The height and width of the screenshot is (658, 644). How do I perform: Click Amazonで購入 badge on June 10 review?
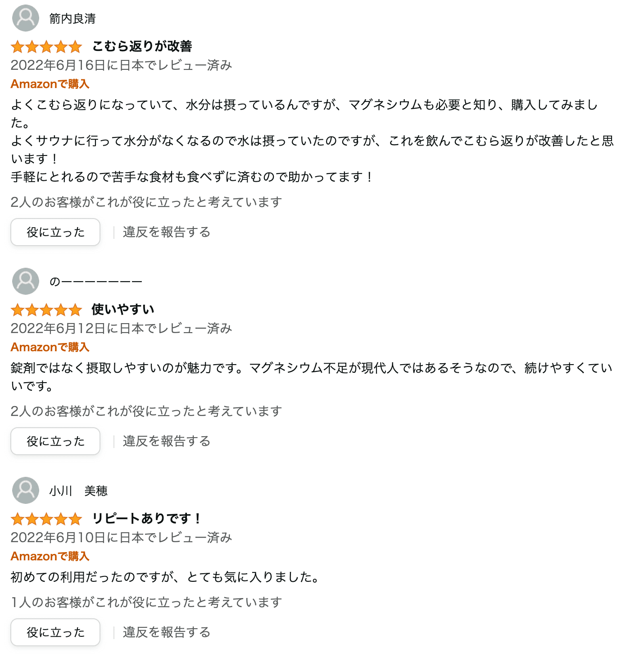50,556
